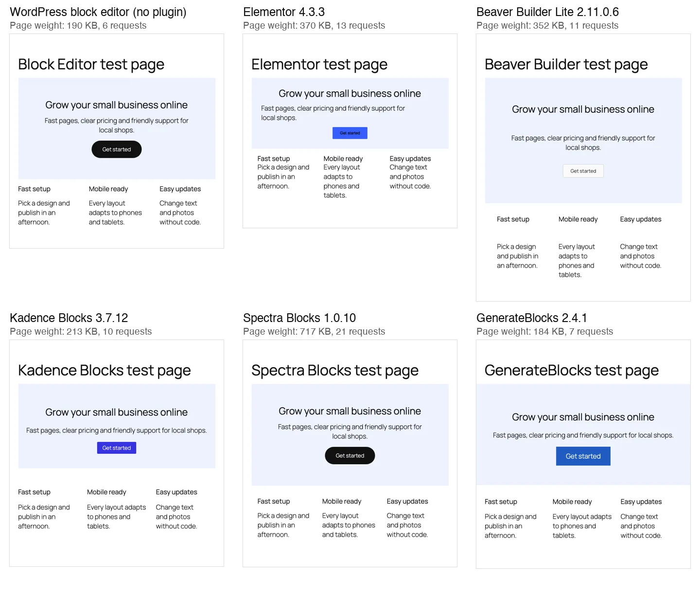Click 'Grow your small business online' in Elementor page

350,94
